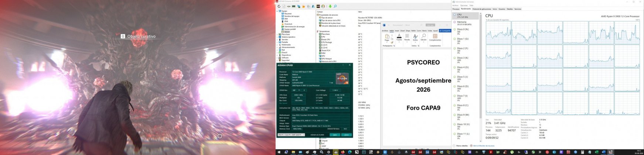Screen dimensions: 644x155
Task: Expand the Sistema operativo tree node
Action: 277,37
